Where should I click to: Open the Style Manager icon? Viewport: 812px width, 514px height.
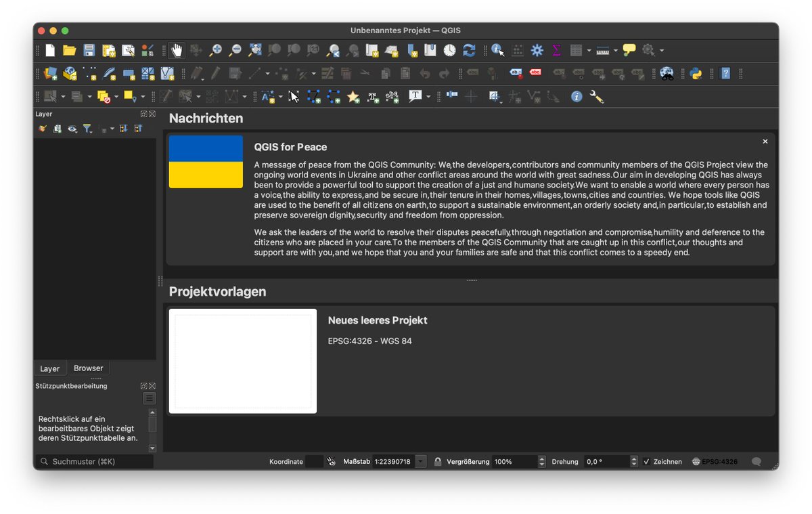pyautogui.click(x=148, y=50)
